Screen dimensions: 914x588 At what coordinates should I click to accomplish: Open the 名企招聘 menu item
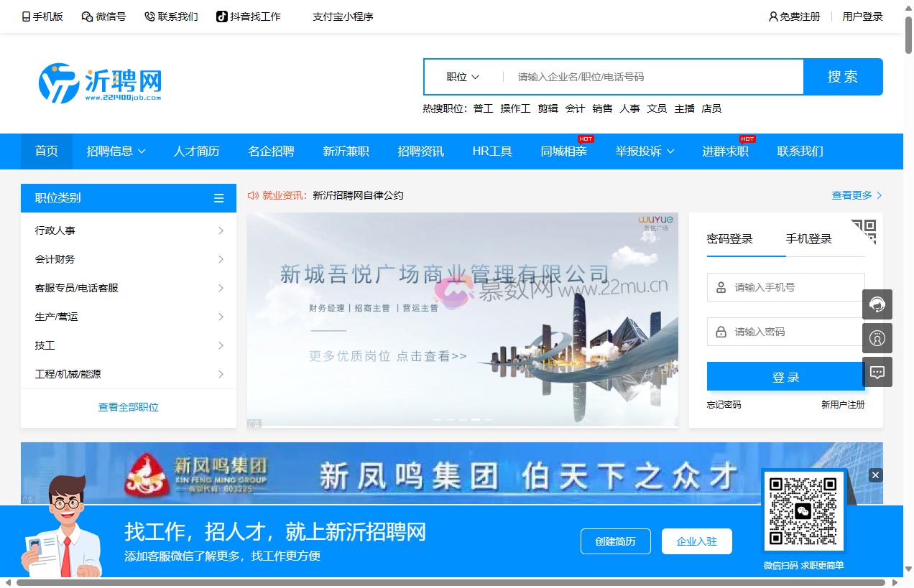[x=271, y=151]
